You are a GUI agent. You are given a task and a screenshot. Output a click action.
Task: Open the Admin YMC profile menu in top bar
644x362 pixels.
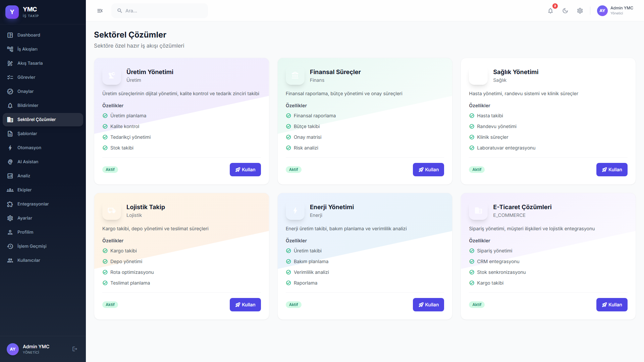[615, 11]
